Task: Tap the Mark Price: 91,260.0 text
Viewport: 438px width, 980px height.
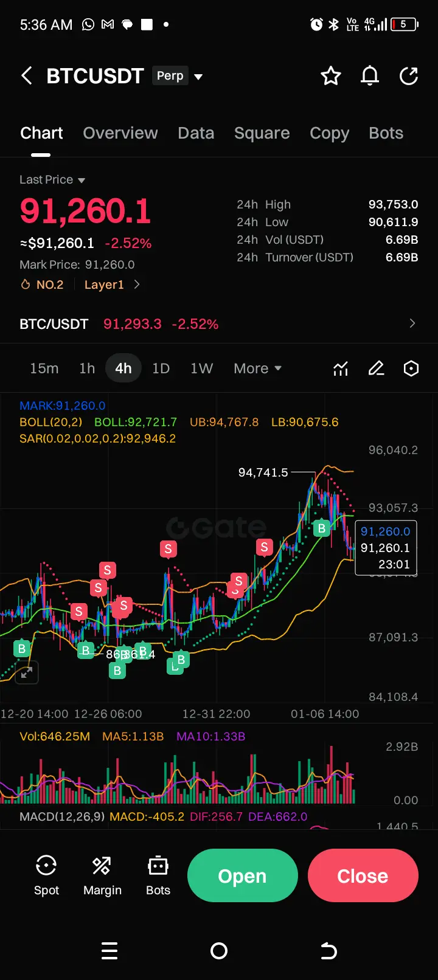Action: pos(77,264)
